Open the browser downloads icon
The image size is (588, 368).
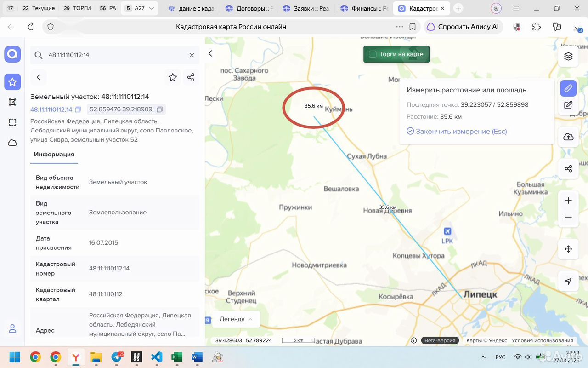point(577,27)
